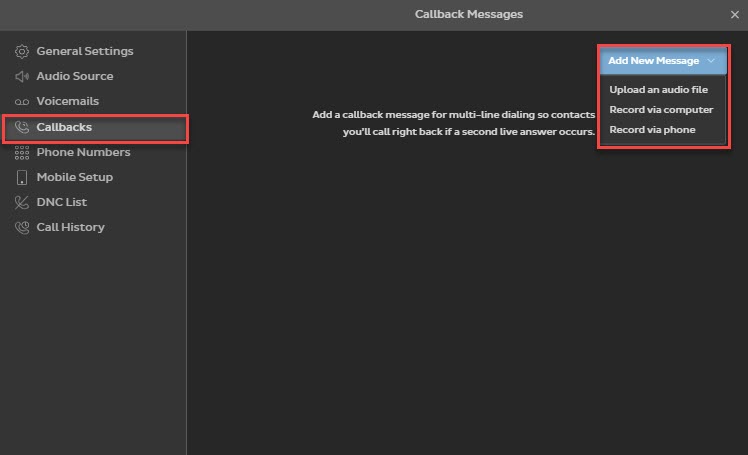Switch to the Audio Source text label
This screenshot has height=455, width=748.
pyautogui.click(x=75, y=76)
